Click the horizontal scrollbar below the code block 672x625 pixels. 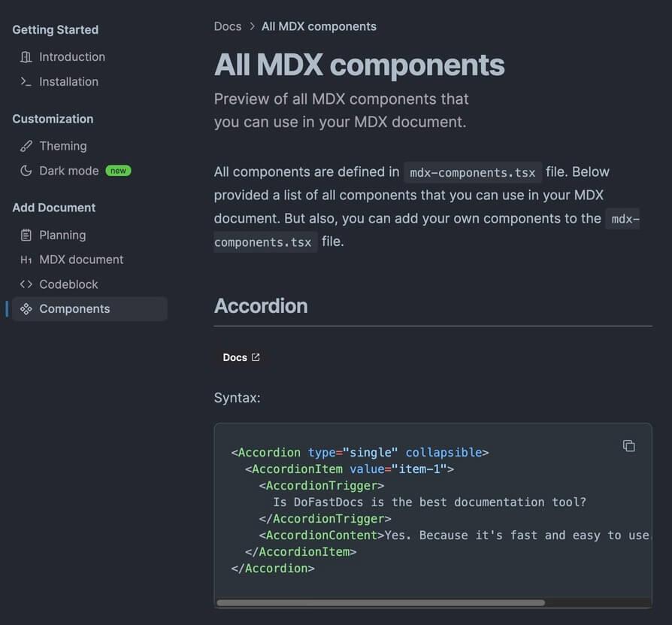pyautogui.click(x=380, y=602)
